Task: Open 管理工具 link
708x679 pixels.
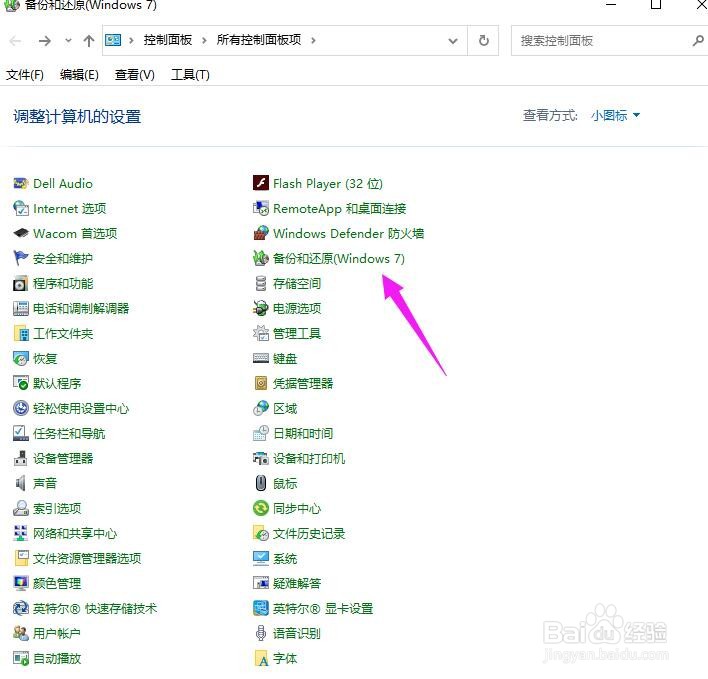Action: 297,334
